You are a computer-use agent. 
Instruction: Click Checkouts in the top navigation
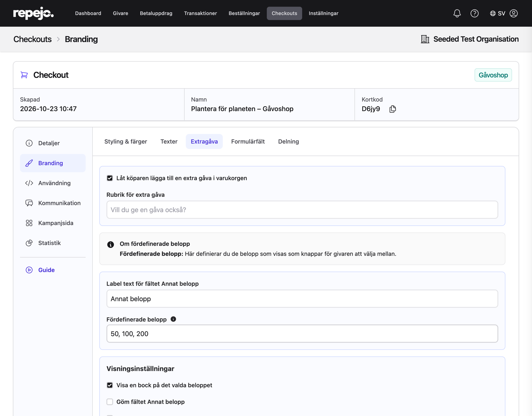point(284,13)
